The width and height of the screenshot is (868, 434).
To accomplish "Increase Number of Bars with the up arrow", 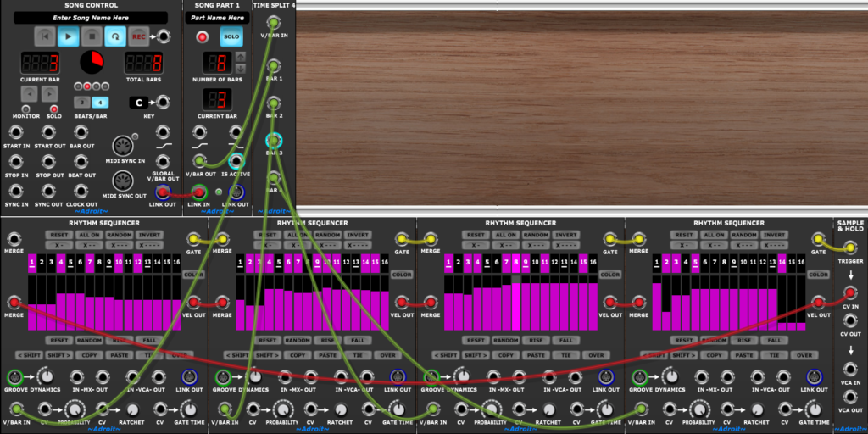I will [240, 57].
